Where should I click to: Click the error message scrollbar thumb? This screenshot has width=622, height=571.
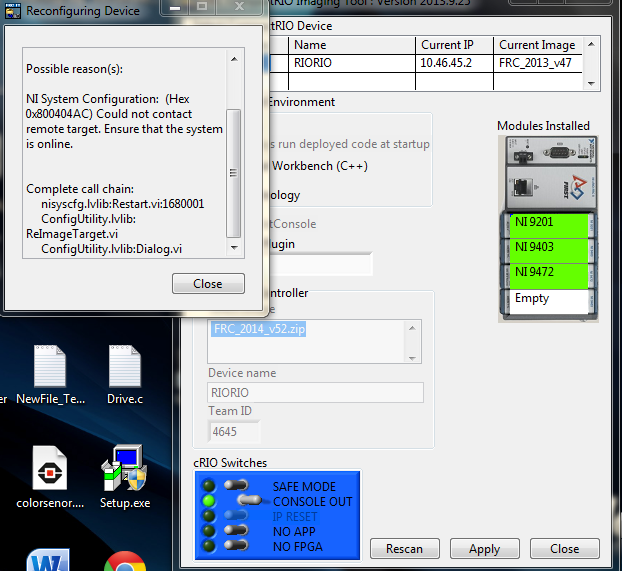pyautogui.click(x=234, y=173)
